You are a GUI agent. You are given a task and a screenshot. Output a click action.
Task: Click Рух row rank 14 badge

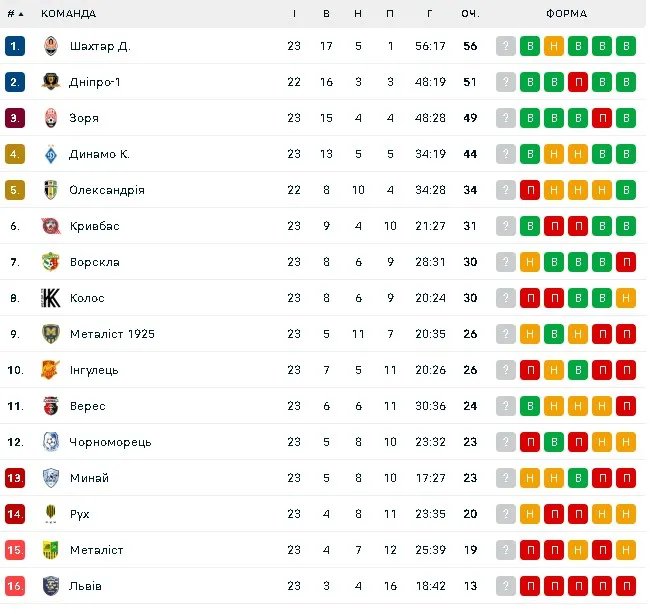click(x=15, y=514)
